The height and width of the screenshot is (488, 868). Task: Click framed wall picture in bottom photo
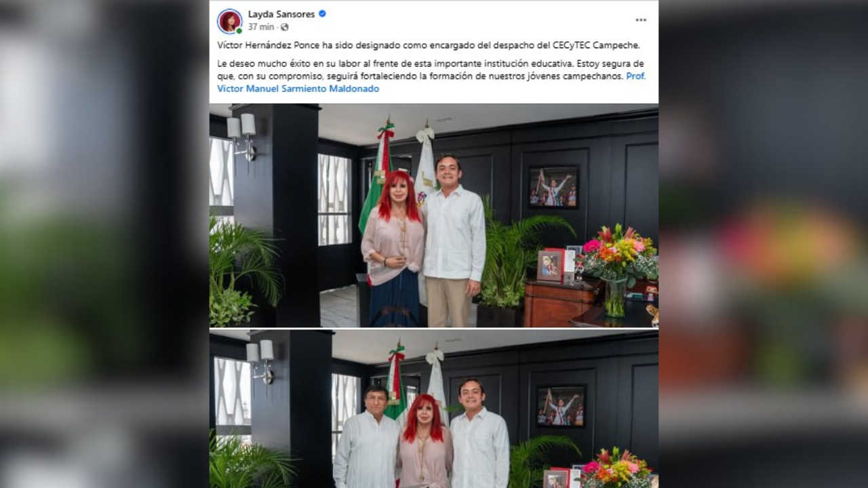(561, 406)
